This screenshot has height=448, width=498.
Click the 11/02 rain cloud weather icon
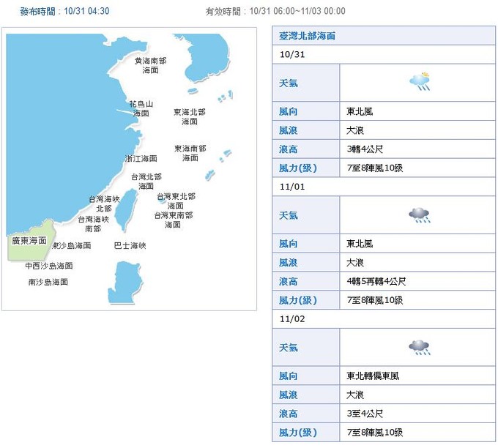[420, 348]
